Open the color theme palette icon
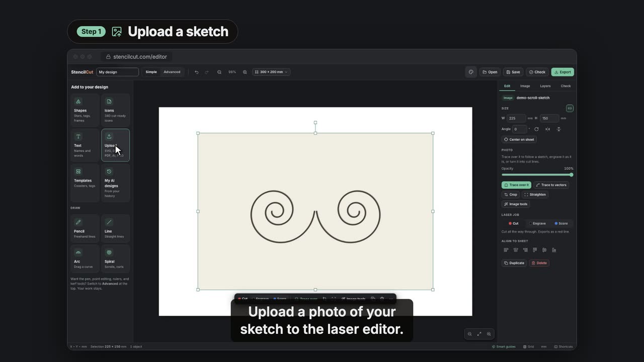Image resolution: width=644 pixels, height=362 pixels. tap(471, 72)
